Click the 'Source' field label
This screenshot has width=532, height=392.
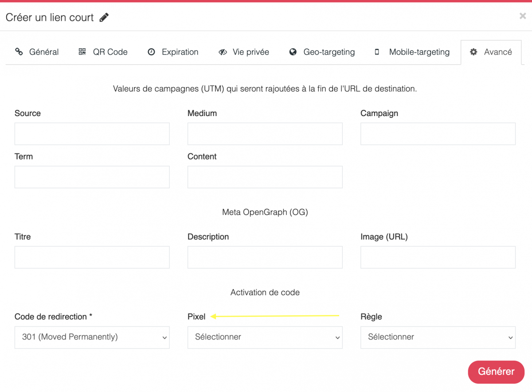tap(27, 113)
